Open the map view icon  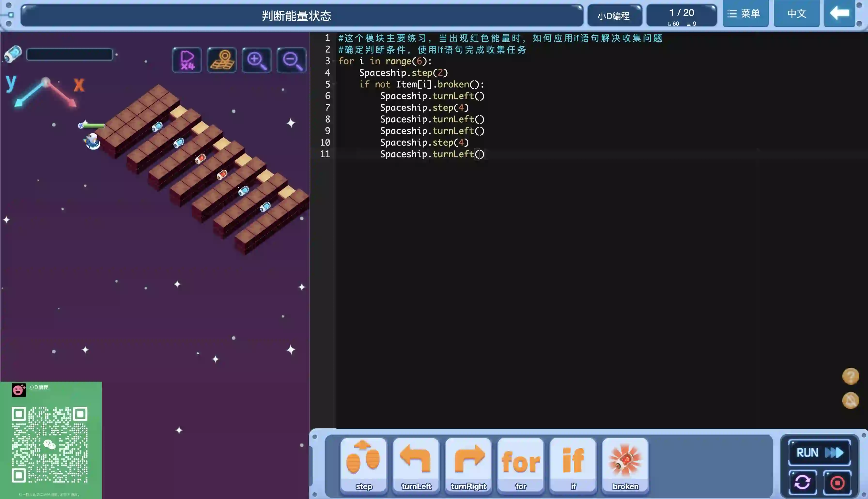(x=222, y=60)
